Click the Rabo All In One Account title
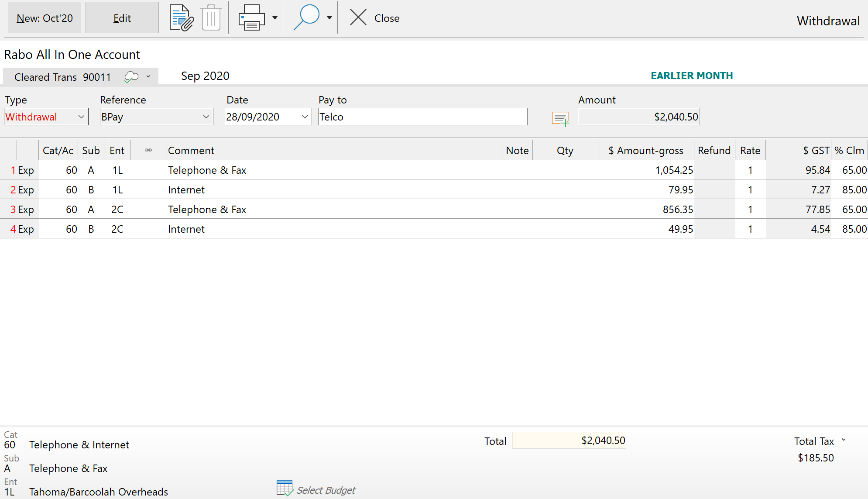The width and height of the screenshot is (868, 499). (x=72, y=54)
